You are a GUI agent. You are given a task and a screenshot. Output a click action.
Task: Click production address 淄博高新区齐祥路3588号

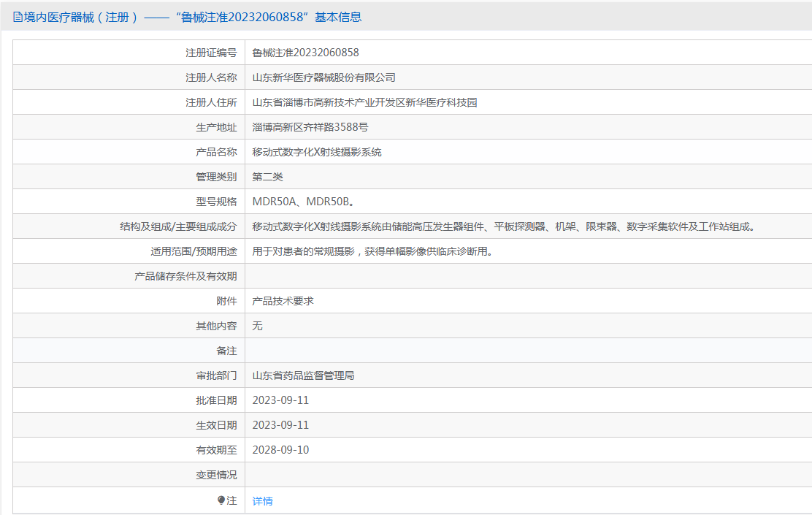pos(310,127)
